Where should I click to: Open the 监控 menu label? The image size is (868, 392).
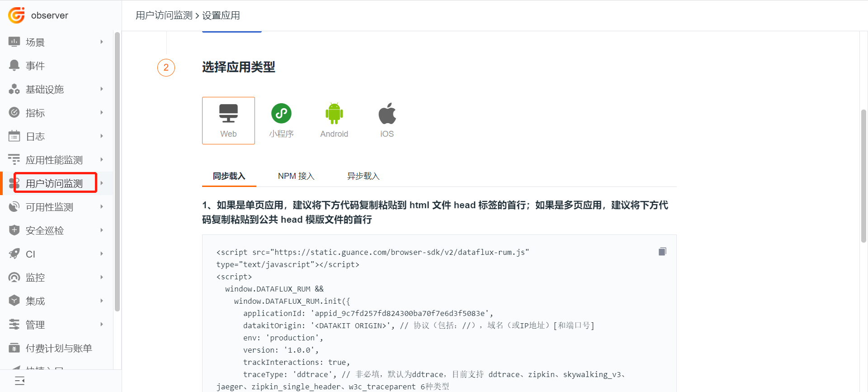(x=35, y=277)
